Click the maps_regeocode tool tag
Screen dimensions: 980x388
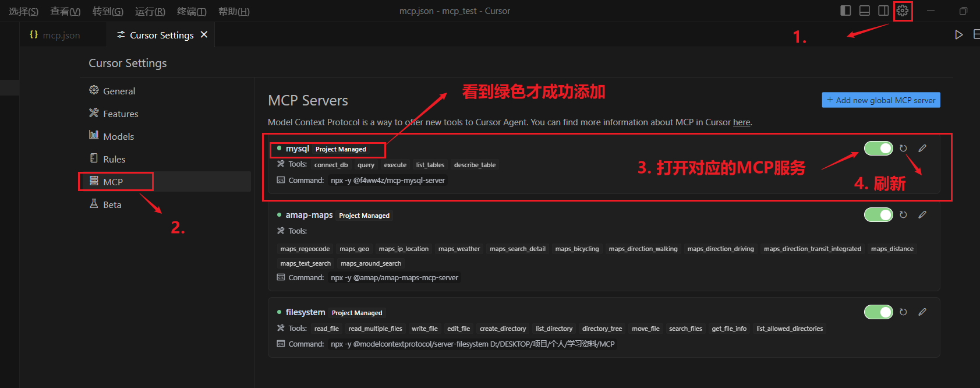coord(305,249)
